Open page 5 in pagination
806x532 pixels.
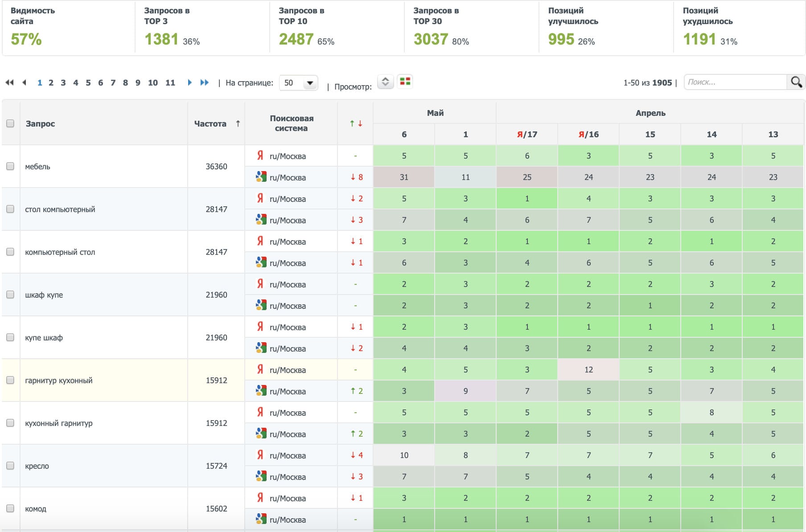(x=88, y=82)
